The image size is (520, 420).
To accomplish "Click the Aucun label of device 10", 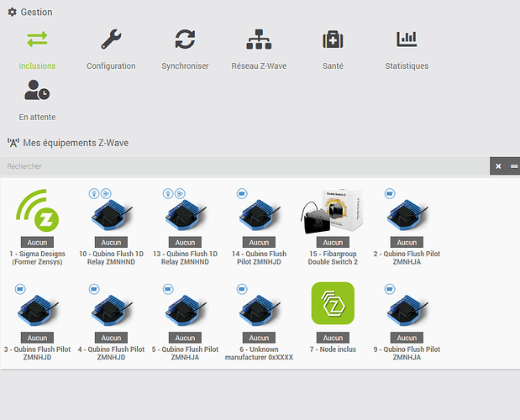I will 111,242.
